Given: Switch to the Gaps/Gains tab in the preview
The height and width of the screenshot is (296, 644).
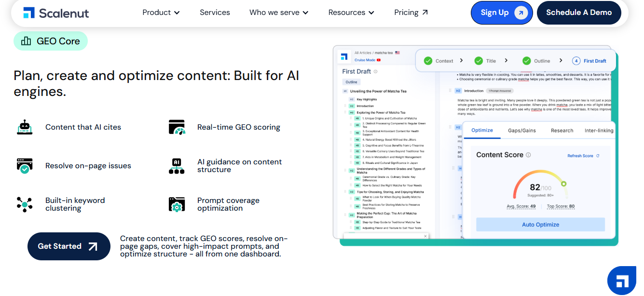Looking at the screenshot, I should click(x=522, y=131).
